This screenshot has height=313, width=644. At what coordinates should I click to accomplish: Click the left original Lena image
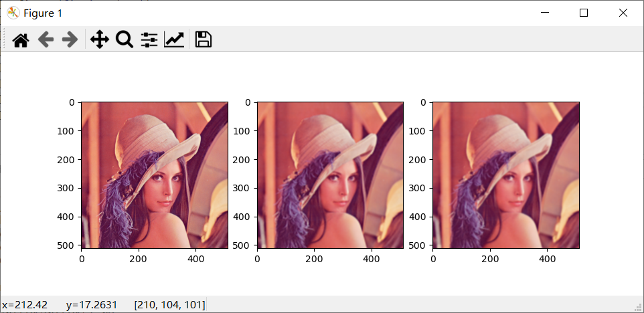tap(155, 175)
